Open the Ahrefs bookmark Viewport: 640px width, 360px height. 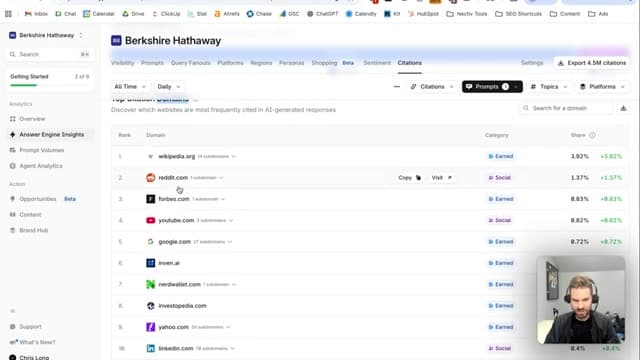pyautogui.click(x=227, y=14)
